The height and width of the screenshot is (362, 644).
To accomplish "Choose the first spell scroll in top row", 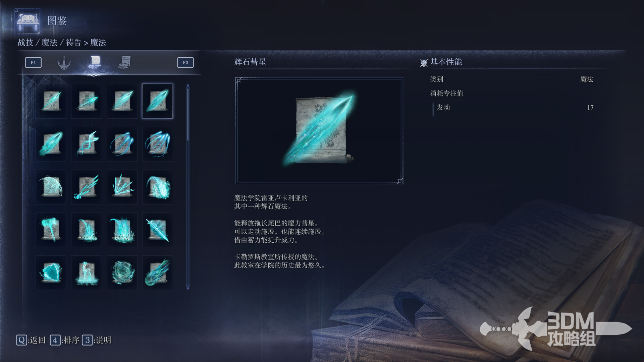I will [51, 101].
